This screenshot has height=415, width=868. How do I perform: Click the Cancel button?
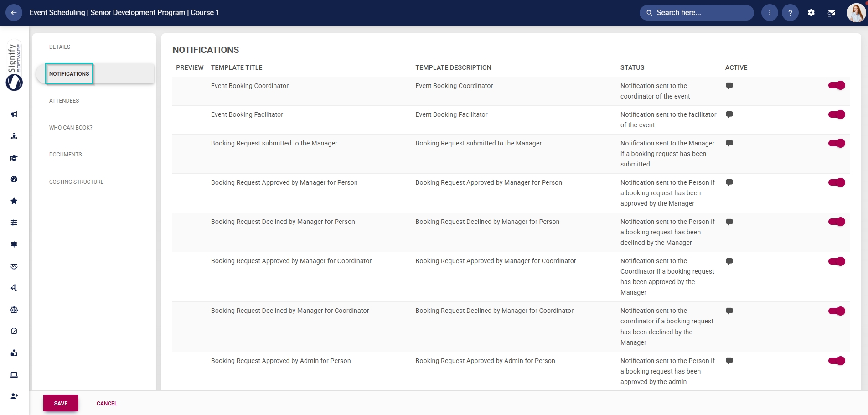107,403
